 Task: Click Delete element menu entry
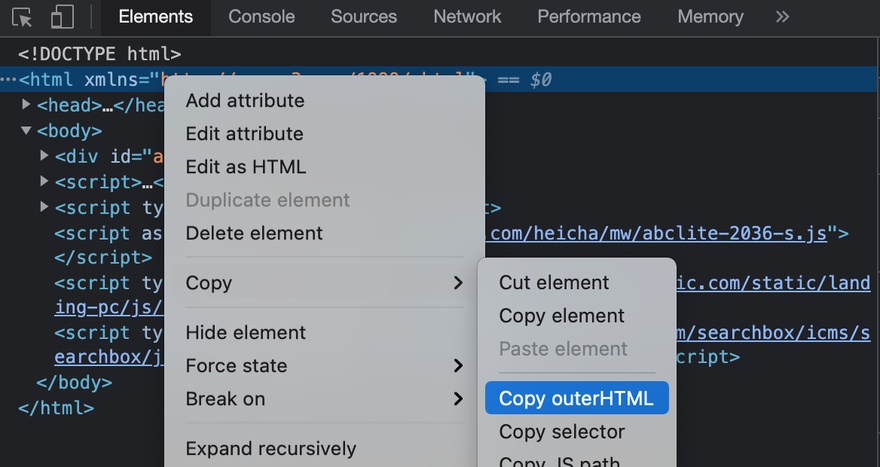[254, 233]
